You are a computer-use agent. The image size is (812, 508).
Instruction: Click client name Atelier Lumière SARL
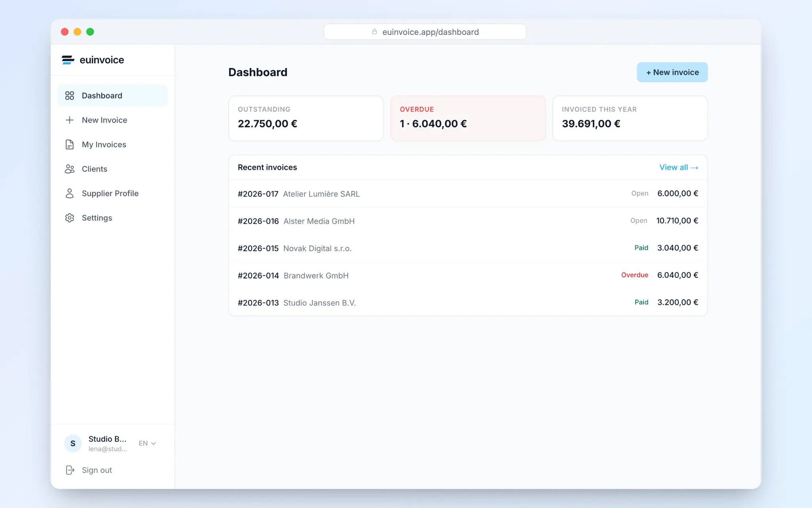[322, 194]
